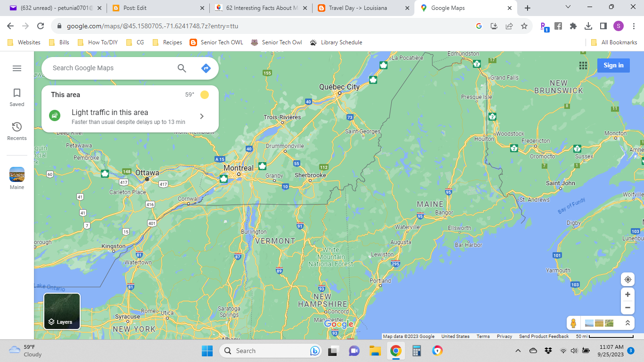Click the Montreal city label on map

(x=239, y=168)
